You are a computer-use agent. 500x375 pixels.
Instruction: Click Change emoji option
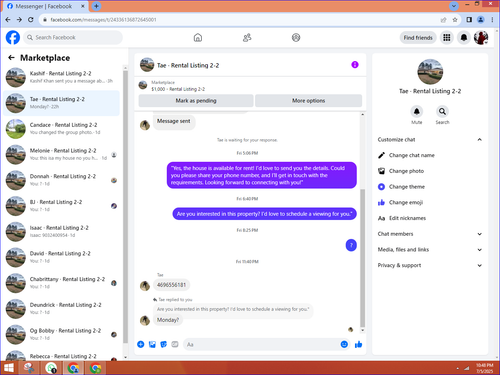coord(430,202)
